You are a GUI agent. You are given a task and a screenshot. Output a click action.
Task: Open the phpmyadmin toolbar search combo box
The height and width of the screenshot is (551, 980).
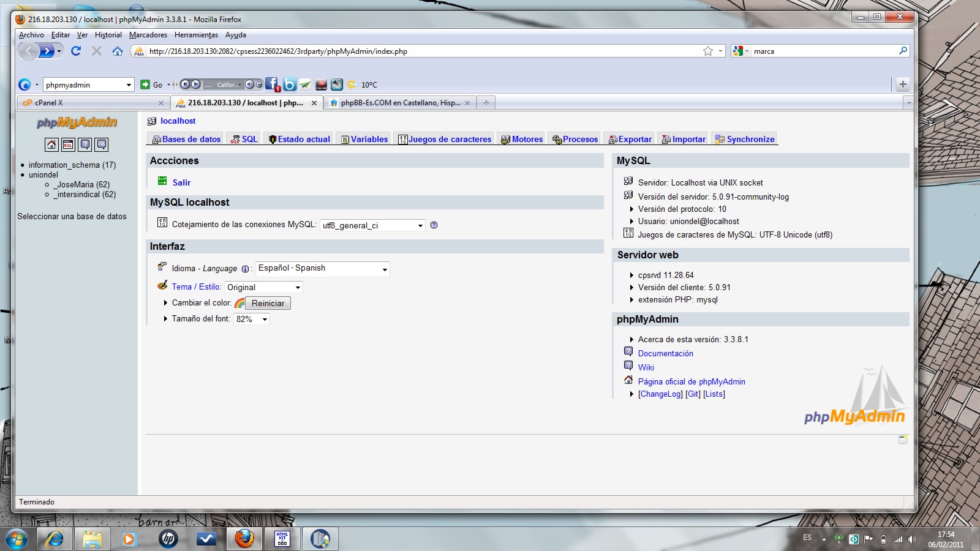tap(89, 84)
